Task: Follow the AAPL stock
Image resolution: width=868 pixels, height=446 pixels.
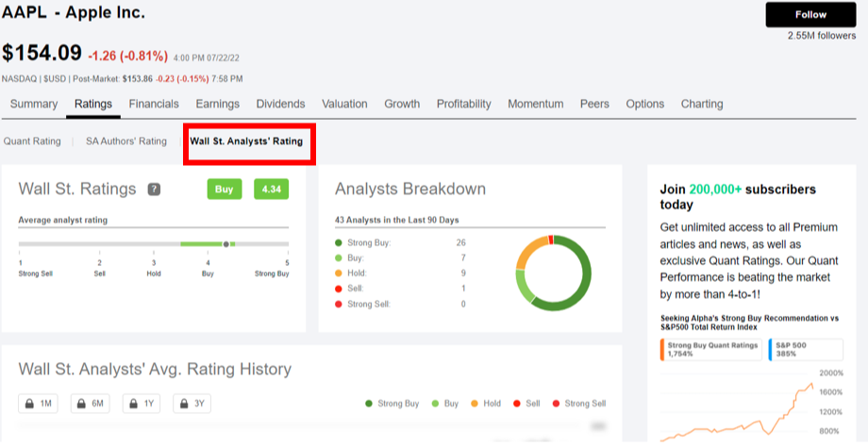Action: [811, 15]
